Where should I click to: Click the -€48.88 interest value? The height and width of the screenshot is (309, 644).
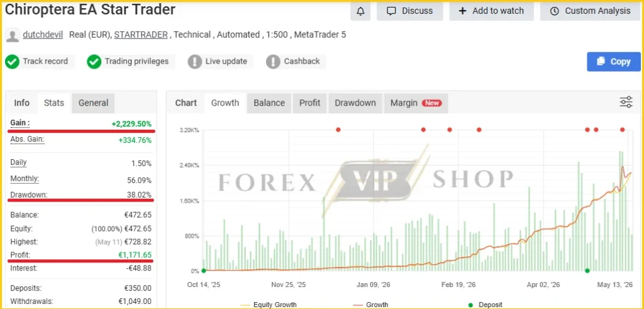pyautogui.click(x=138, y=268)
